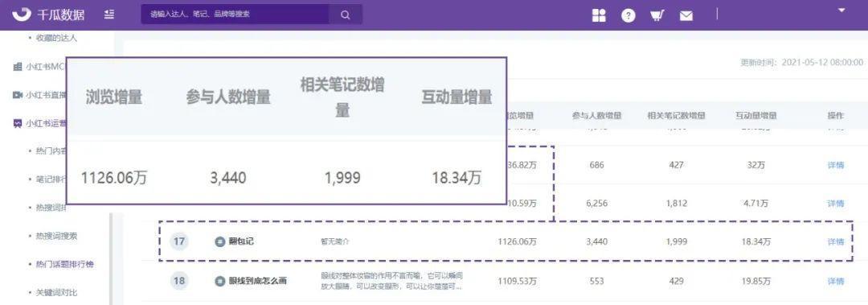868x305 pixels.
Task: Click the 操作 column header
Action: 835,115
